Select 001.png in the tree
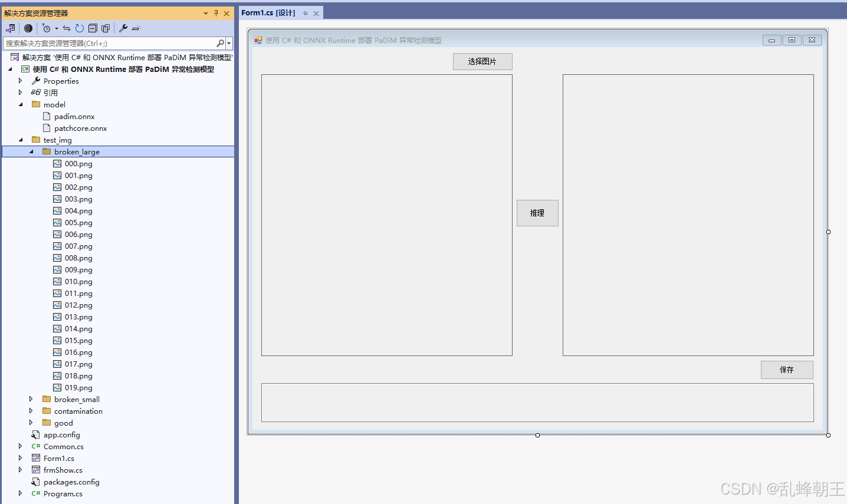The width and height of the screenshot is (847, 504). (78, 175)
